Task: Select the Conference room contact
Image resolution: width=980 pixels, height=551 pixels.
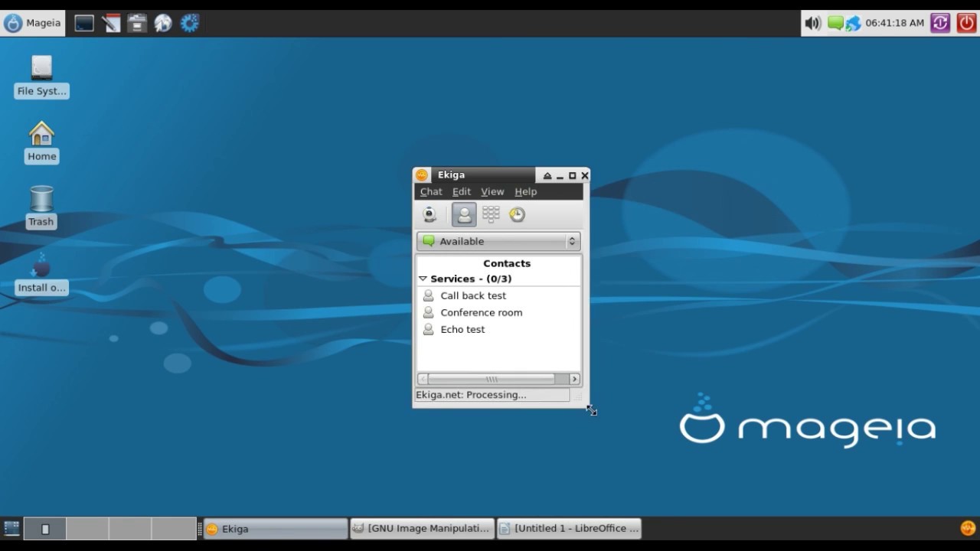Action: click(x=482, y=312)
